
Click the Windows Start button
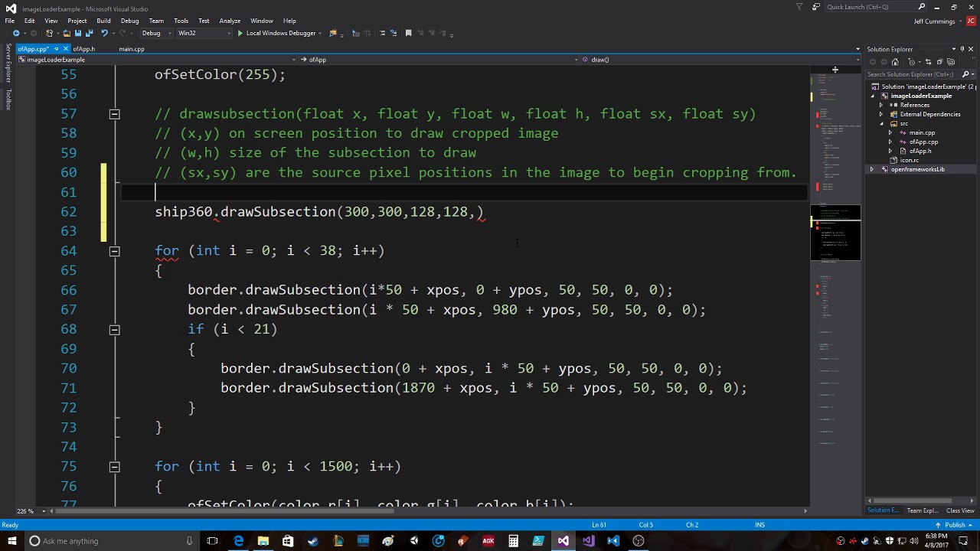(x=11, y=541)
